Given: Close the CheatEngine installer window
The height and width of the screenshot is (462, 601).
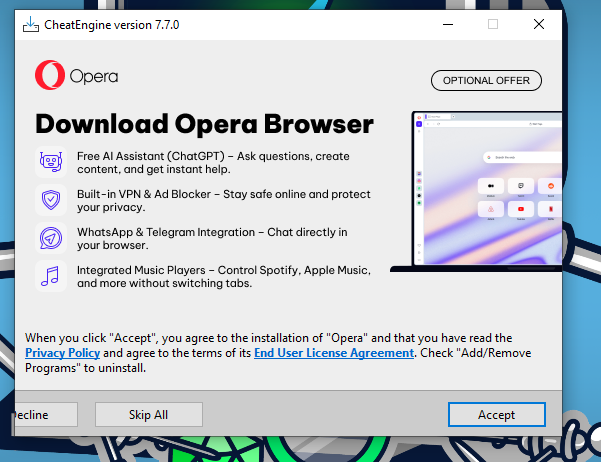Looking at the screenshot, I should click(539, 25).
